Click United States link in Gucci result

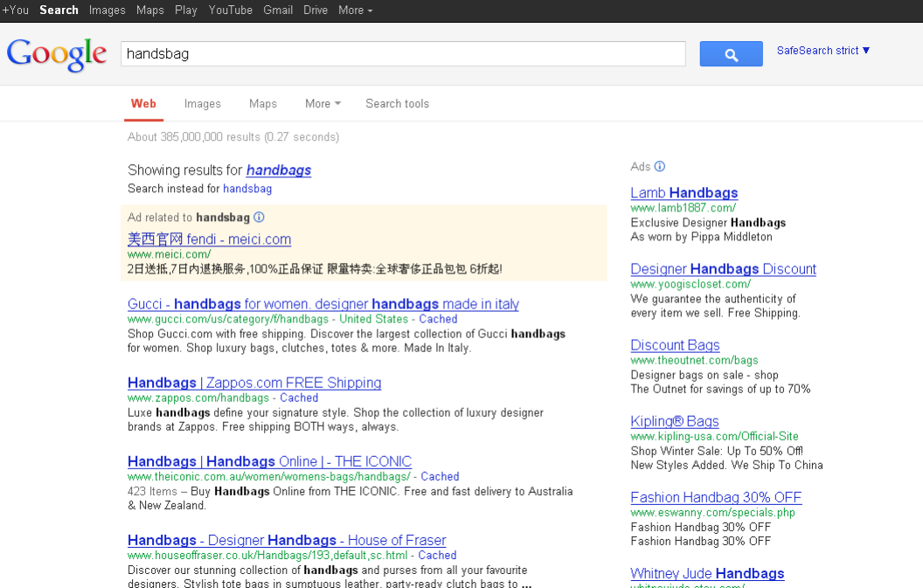[373, 319]
